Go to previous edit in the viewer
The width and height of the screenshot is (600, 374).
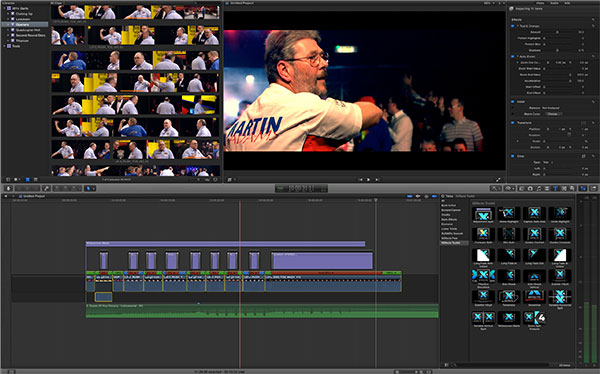(x=360, y=179)
